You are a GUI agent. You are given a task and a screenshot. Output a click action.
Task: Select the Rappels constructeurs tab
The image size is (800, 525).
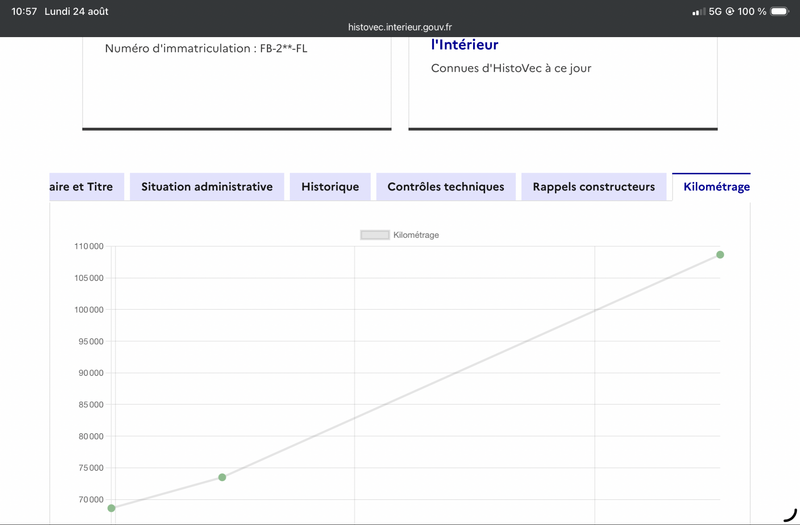[x=594, y=187]
